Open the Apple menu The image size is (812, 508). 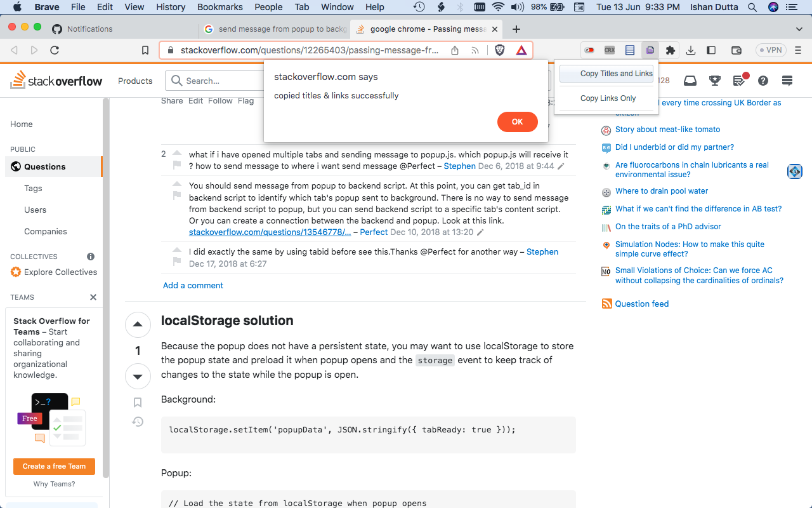pos(17,7)
